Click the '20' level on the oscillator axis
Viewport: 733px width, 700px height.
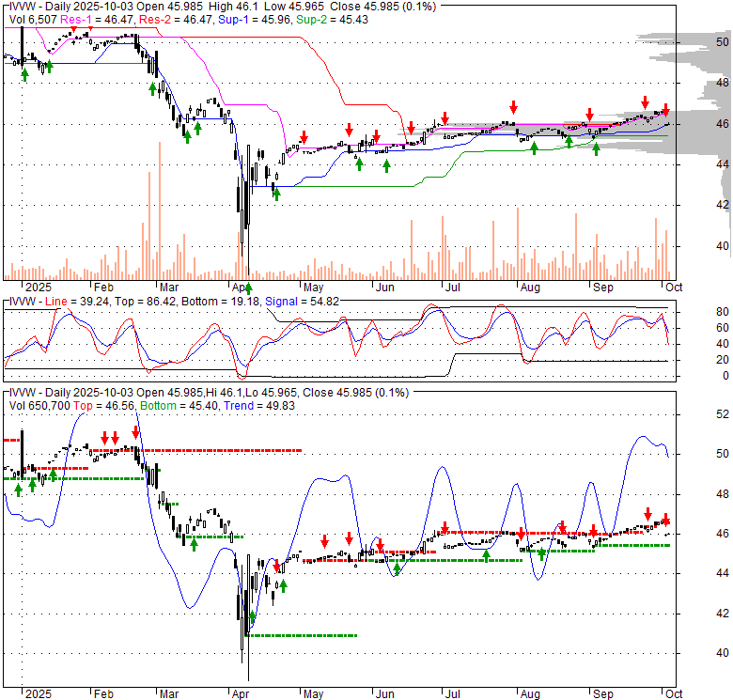723,360
